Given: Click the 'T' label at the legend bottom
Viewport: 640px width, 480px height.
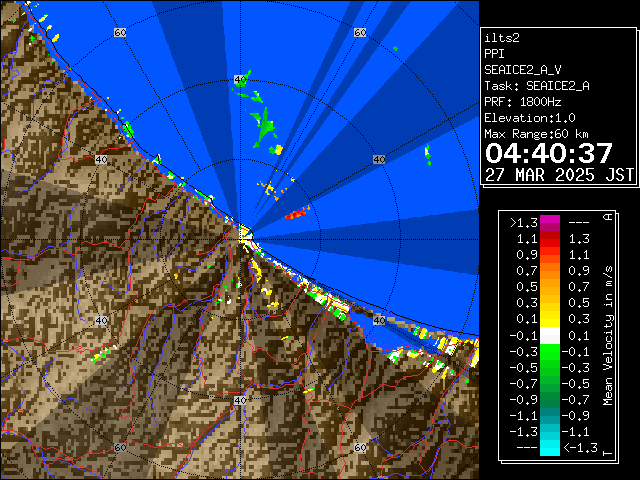Looking at the screenshot, I should pyautogui.click(x=608, y=453).
